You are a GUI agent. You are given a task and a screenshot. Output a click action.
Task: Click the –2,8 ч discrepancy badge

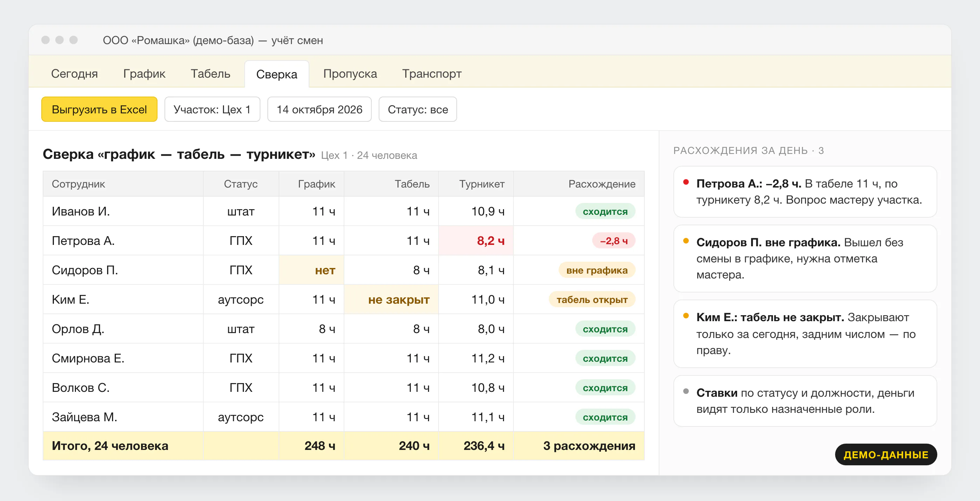tap(614, 240)
